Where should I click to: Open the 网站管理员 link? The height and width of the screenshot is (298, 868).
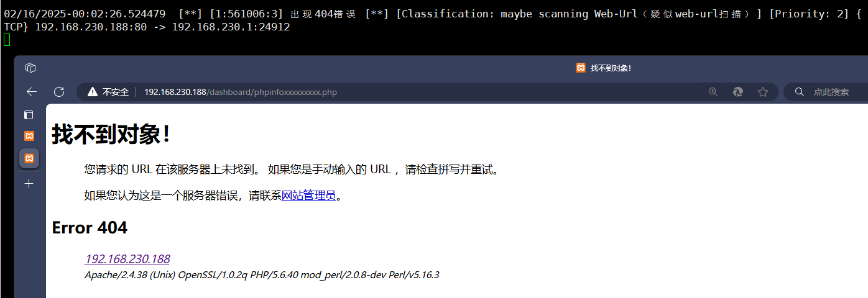click(x=308, y=196)
